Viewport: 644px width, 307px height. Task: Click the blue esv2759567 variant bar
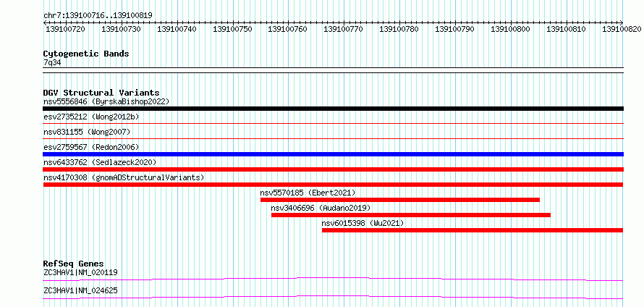click(x=333, y=154)
